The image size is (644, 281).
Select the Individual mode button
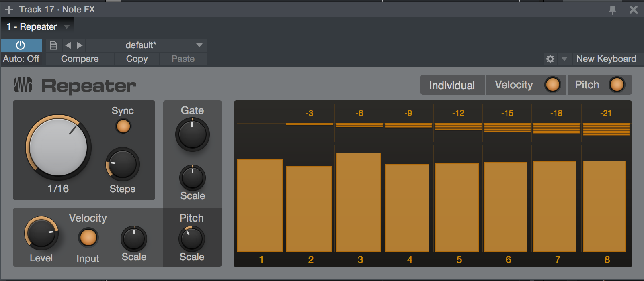pos(452,85)
